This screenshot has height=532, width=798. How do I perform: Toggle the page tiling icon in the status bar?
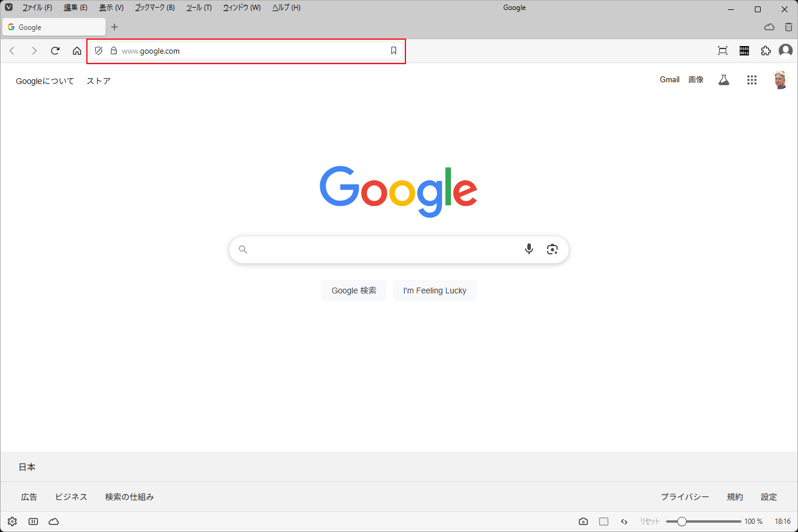pyautogui.click(x=604, y=521)
